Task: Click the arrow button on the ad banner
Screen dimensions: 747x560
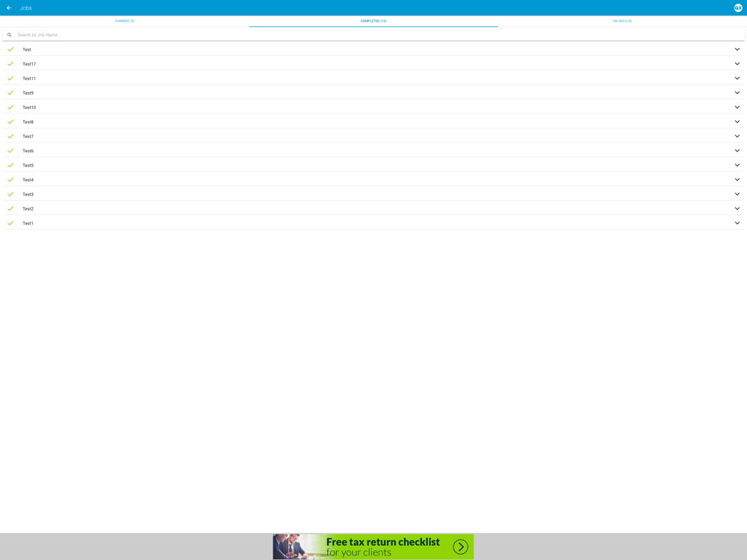Action: 460,547
